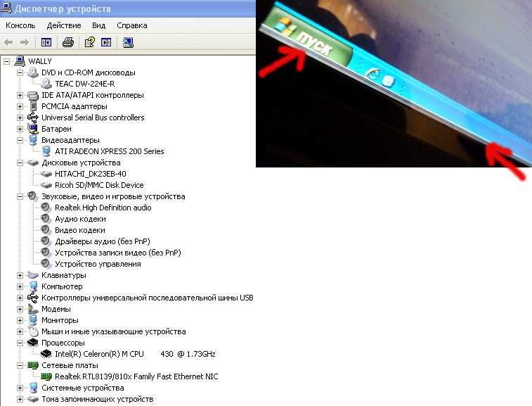Expand the Батареи branch
Image resolution: width=532 pixels, height=406 pixels.
(x=20, y=129)
